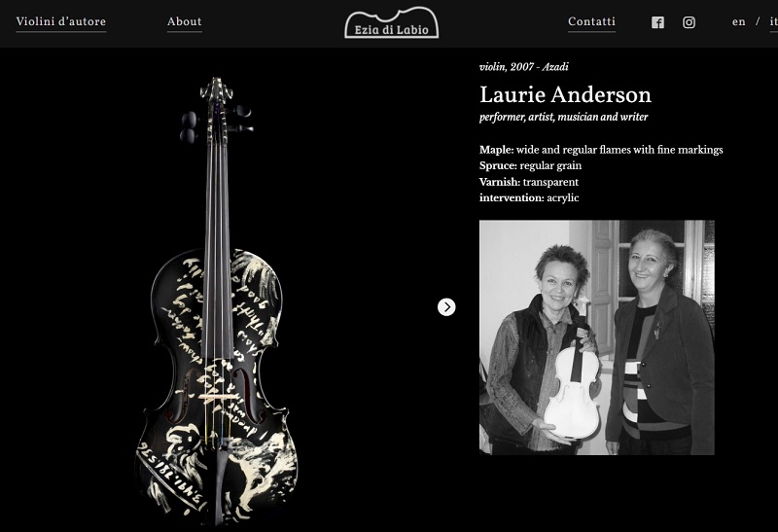778x532 pixels.
Task: Click the Spruce: regular grain line
Action: [530, 165]
